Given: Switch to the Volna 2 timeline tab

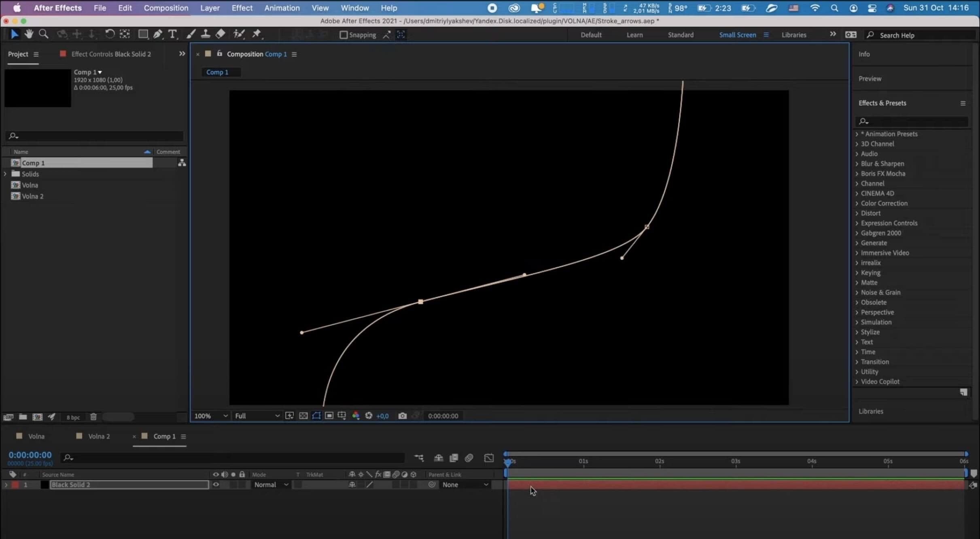Looking at the screenshot, I should click(x=99, y=436).
